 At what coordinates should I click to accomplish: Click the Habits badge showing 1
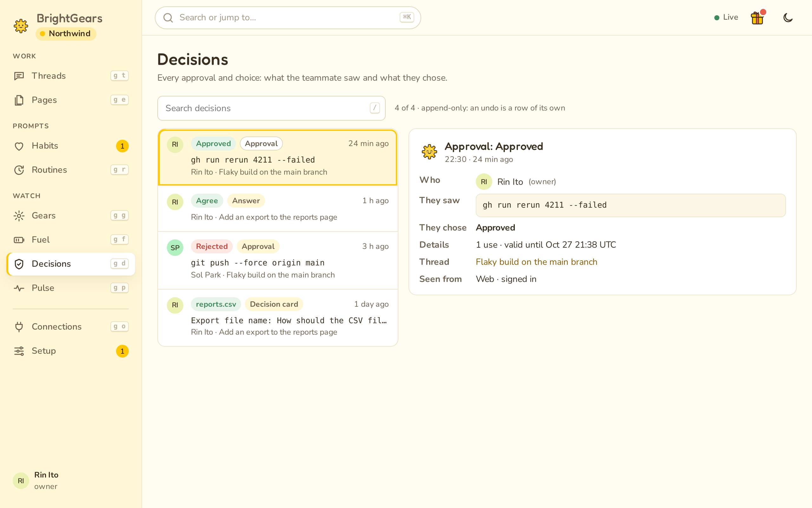point(122,146)
